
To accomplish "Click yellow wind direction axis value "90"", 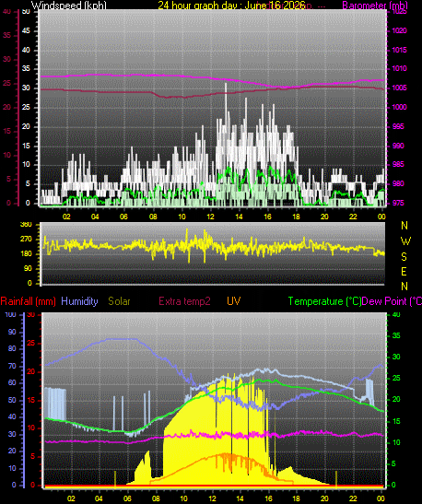I will click(x=28, y=268).
